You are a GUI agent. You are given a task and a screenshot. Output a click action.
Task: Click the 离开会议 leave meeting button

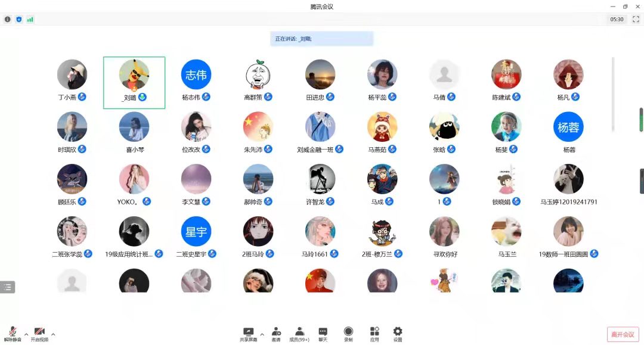coord(623,334)
